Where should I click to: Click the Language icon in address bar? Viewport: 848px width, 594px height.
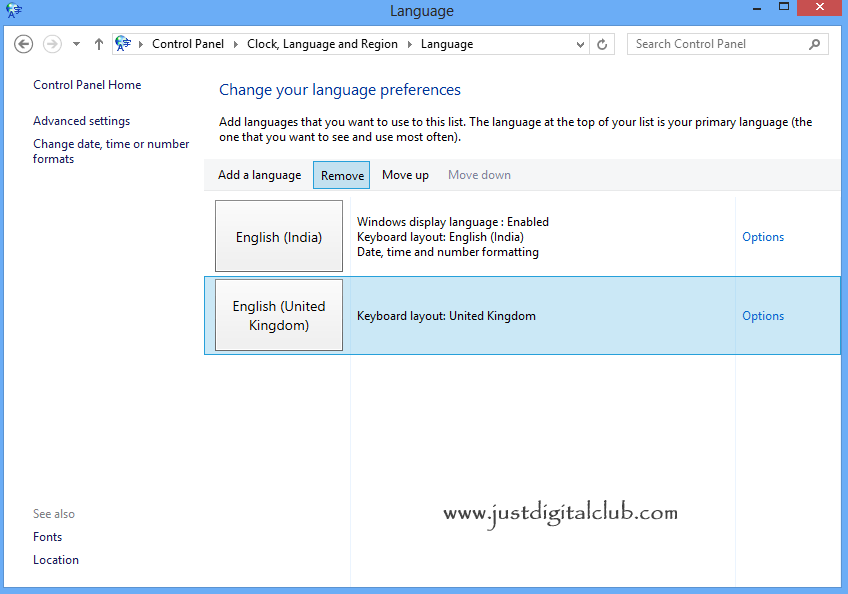[x=123, y=44]
